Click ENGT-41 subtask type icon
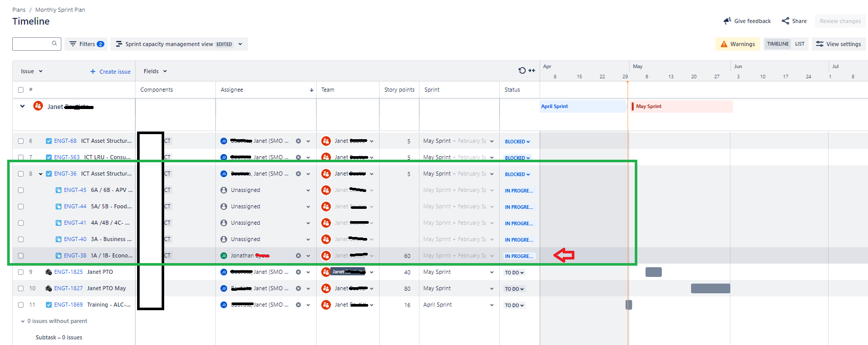The image size is (868, 345). pos(58,223)
